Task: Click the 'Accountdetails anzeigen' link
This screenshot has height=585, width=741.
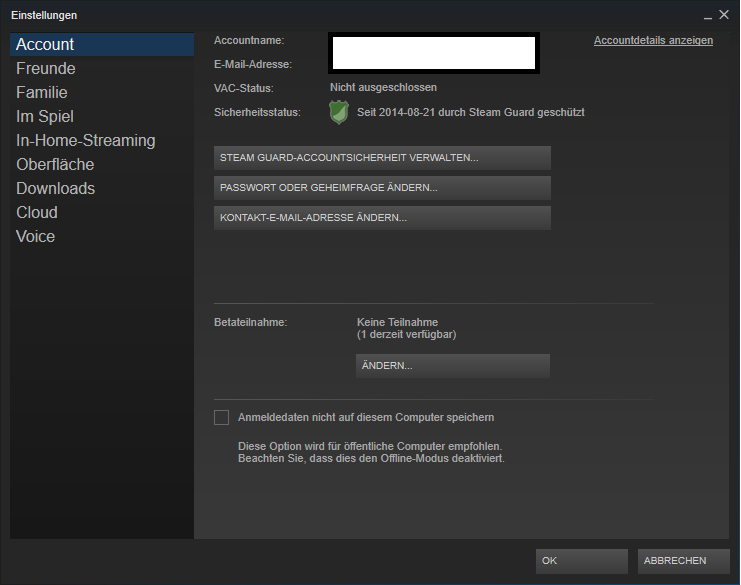Action: click(x=653, y=41)
